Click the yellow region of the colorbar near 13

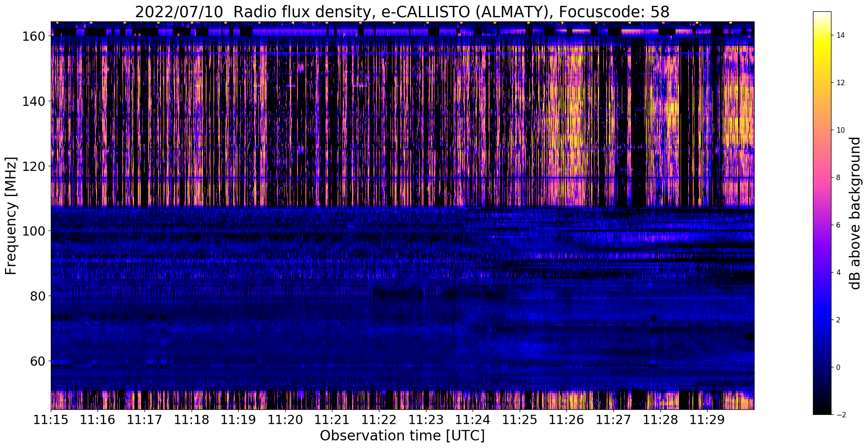click(x=822, y=59)
